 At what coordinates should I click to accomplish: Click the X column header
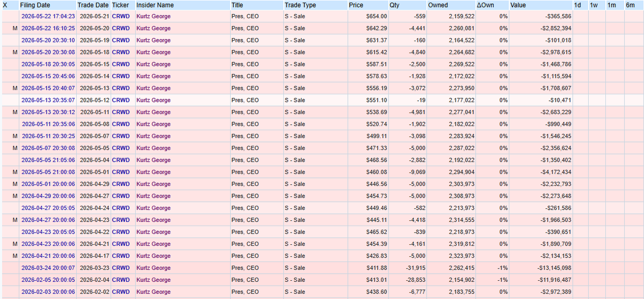click(x=5, y=5)
